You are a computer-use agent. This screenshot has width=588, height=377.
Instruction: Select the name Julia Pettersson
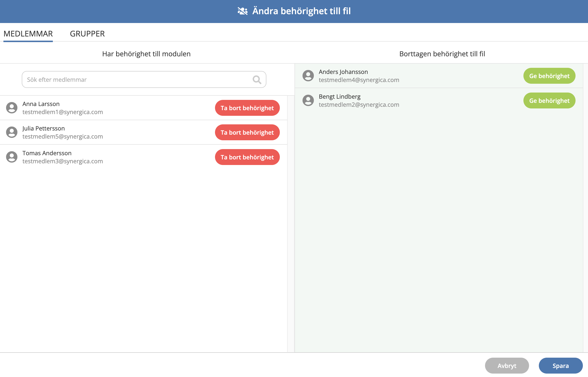44,128
